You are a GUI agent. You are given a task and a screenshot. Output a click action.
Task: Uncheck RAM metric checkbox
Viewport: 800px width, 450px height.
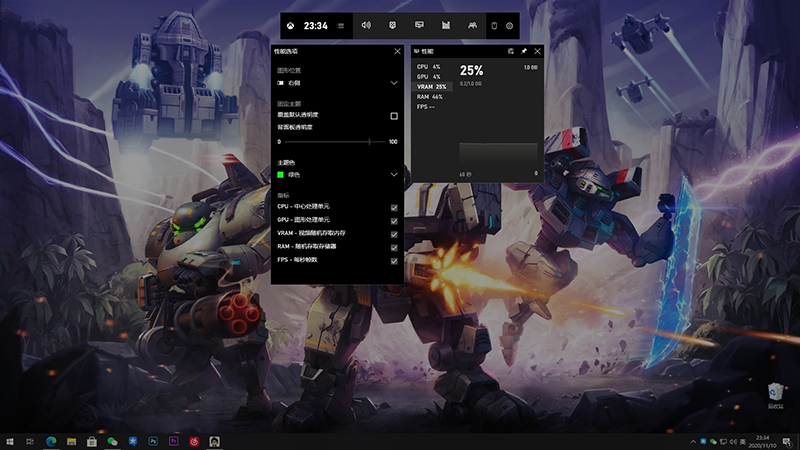394,247
